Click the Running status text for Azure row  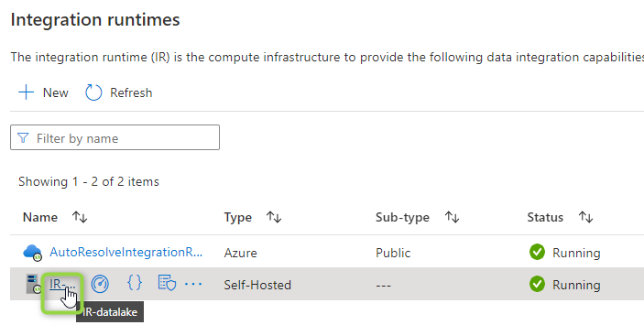click(x=576, y=253)
